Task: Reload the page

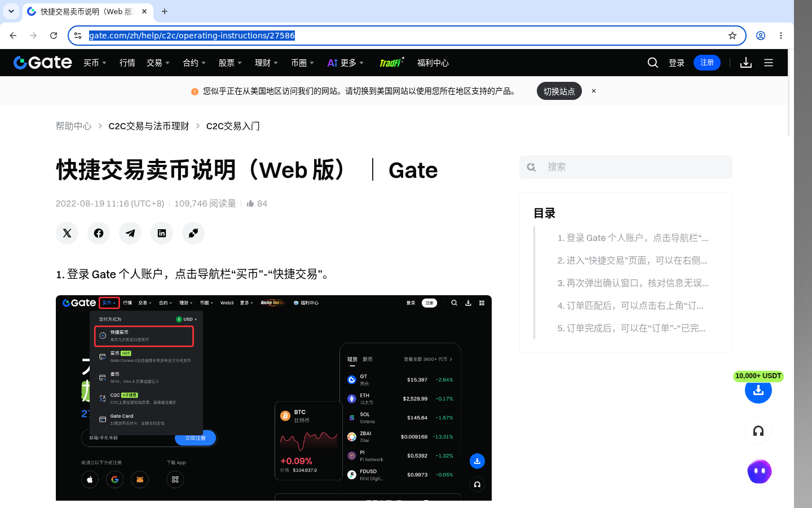Action: pos(54,36)
